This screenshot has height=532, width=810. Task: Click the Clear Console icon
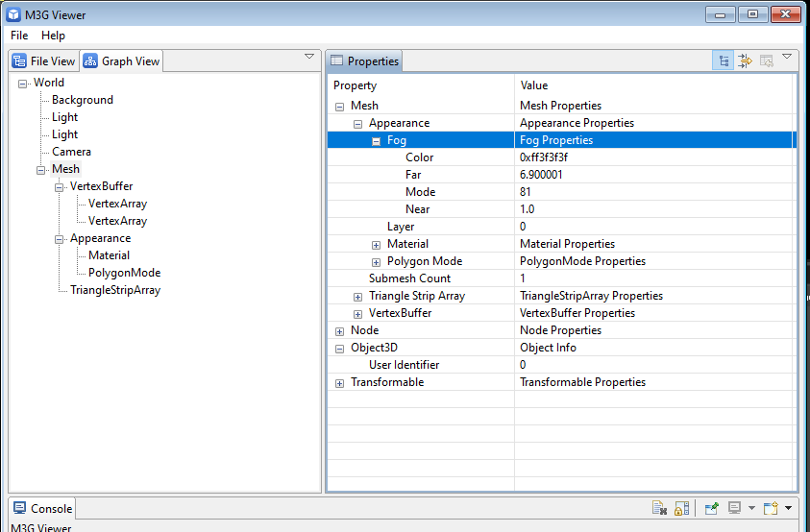(x=659, y=508)
